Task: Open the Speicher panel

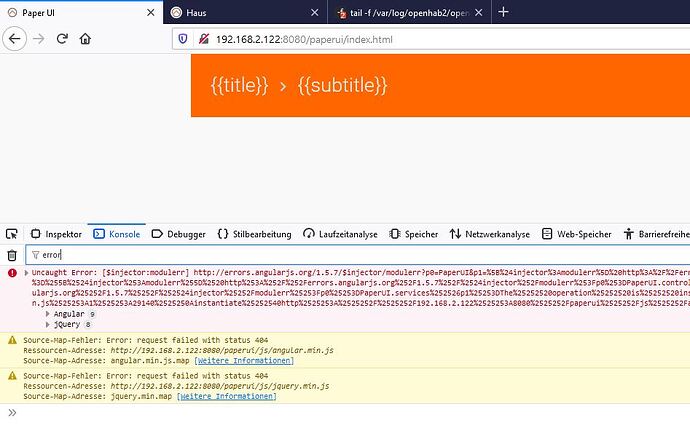Action: tap(414, 234)
